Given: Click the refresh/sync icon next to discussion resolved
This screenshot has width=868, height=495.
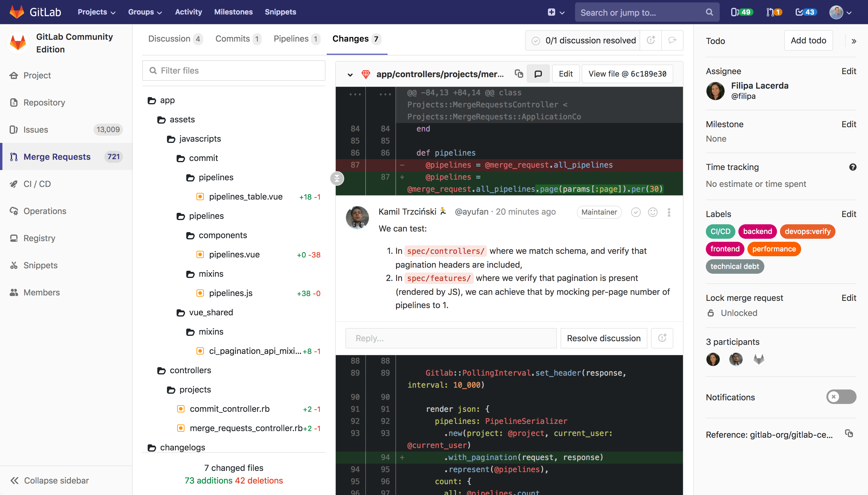Looking at the screenshot, I should [651, 40].
